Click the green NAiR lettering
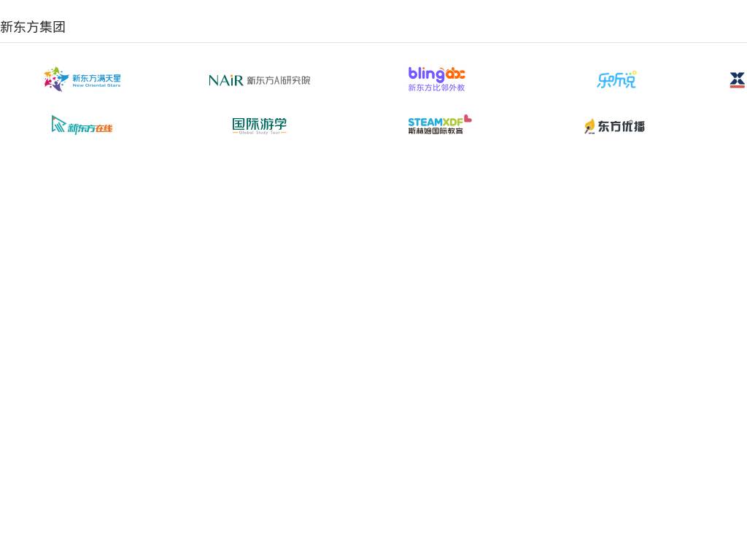Viewport: 747px width, 560px height. point(225,80)
